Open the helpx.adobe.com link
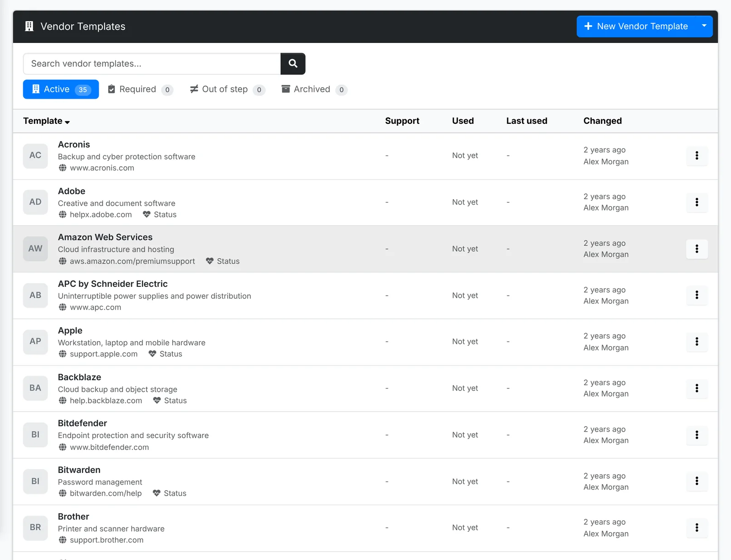Image resolution: width=731 pixels, height=560 pixels. coord(95,215)
